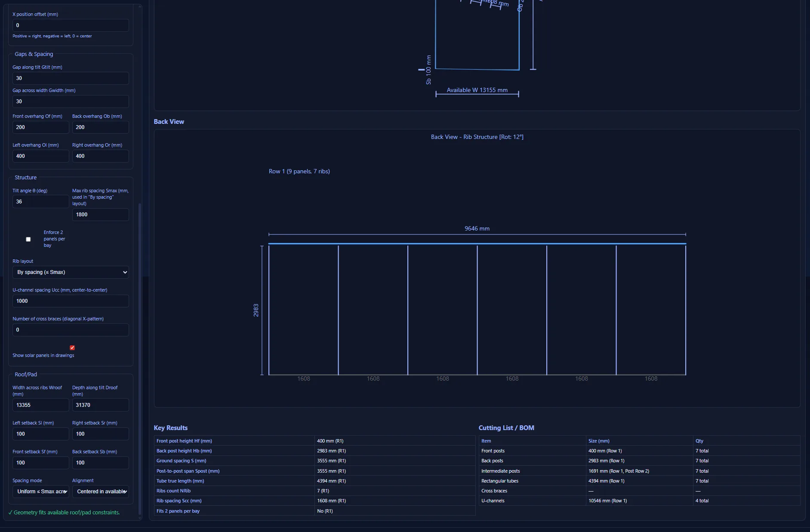Click Depth along tilt Droof field
The image size is (810, 532).
(101, 405)
